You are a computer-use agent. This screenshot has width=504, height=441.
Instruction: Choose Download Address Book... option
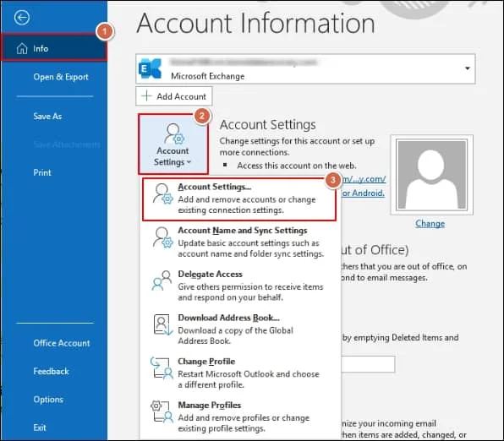(239, 329)
